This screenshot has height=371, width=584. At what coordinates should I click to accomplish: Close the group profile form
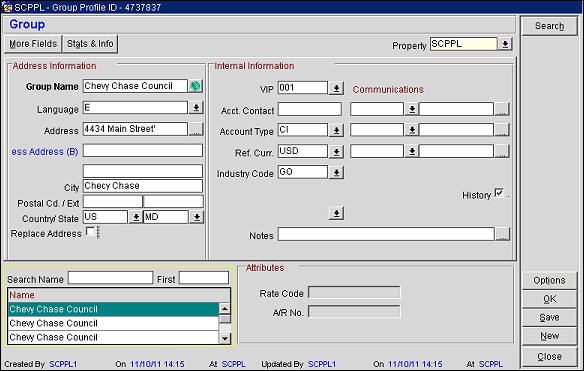click(x=549, y=357)
